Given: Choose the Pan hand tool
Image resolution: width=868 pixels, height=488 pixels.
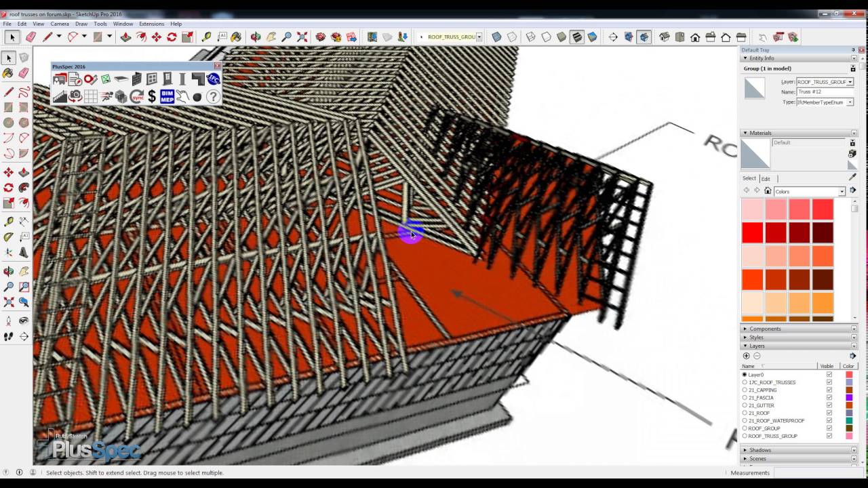Looking at the screenshot, I should (x=271, y=37).
